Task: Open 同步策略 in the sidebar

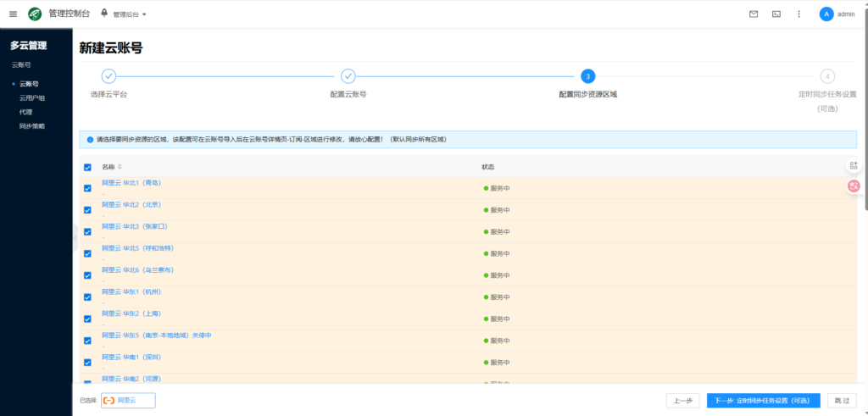Action: click(x=32, y=125)
